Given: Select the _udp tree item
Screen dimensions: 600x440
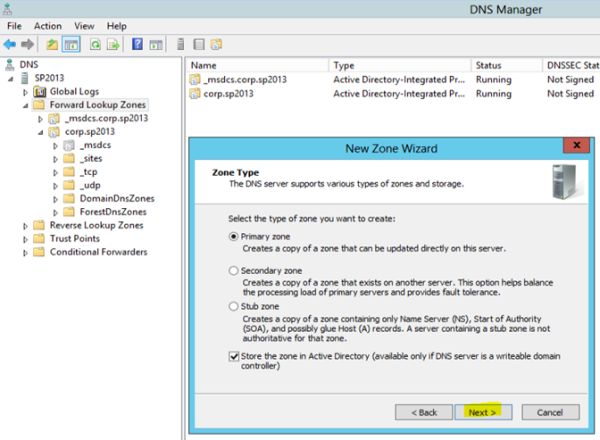Looking at the screenshot, I should tap(90, 185).
